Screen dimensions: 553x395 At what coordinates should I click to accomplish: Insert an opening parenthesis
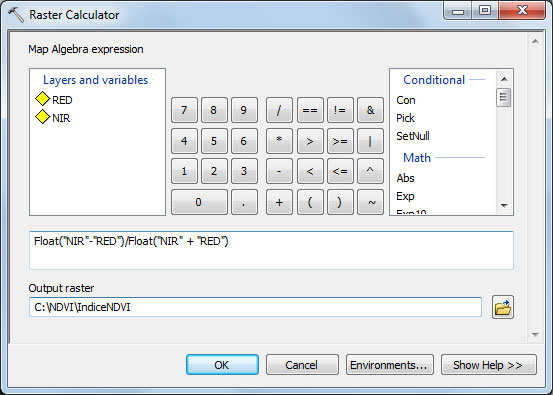coord(310,202)
